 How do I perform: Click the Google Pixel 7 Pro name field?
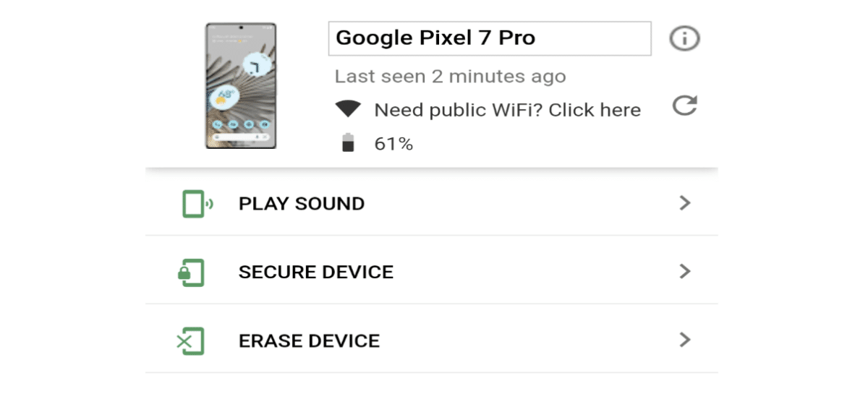(490, 38)
